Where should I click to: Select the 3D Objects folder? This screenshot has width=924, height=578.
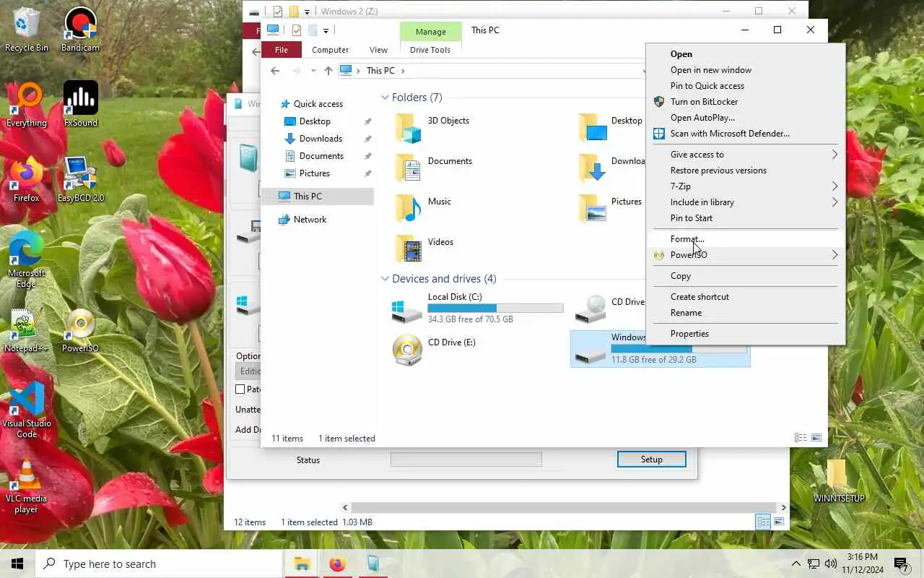pyautogui.click(x=433, y=128)
